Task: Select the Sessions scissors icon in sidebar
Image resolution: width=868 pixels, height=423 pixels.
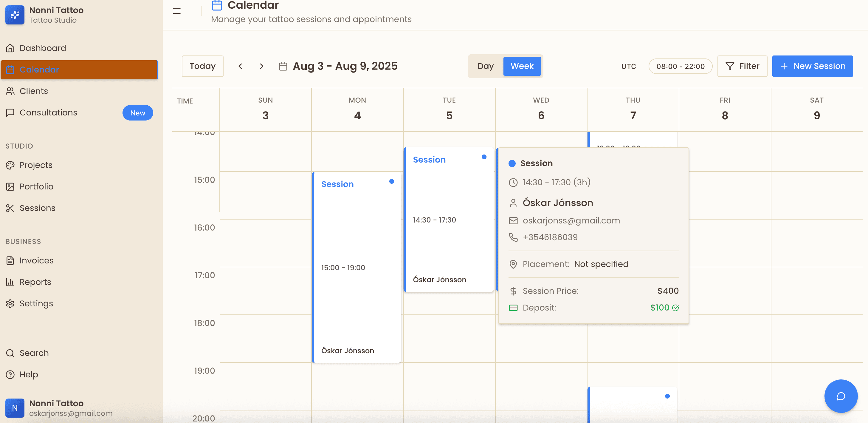Action: click(10, 208)
